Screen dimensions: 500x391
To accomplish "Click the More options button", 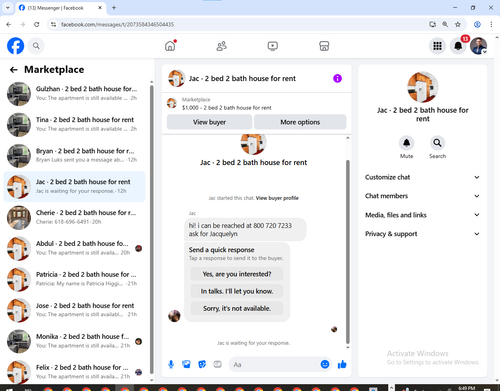I will coord(300,122).
